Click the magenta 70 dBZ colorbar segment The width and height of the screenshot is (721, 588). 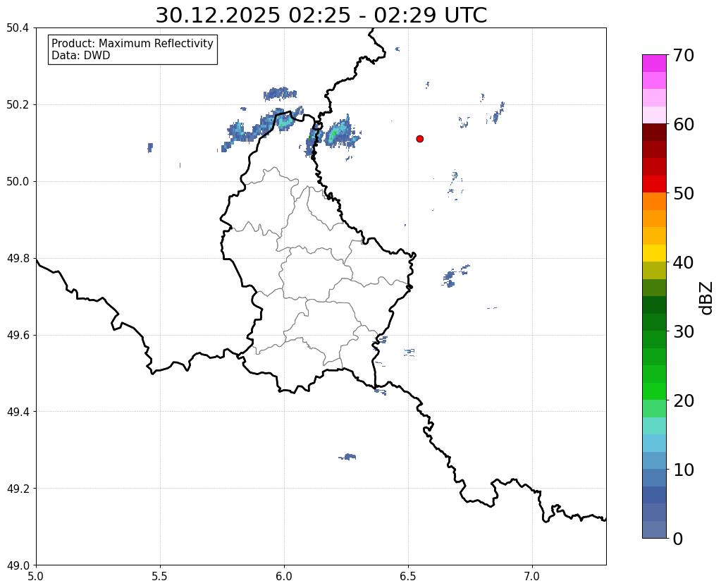point(654,63)
